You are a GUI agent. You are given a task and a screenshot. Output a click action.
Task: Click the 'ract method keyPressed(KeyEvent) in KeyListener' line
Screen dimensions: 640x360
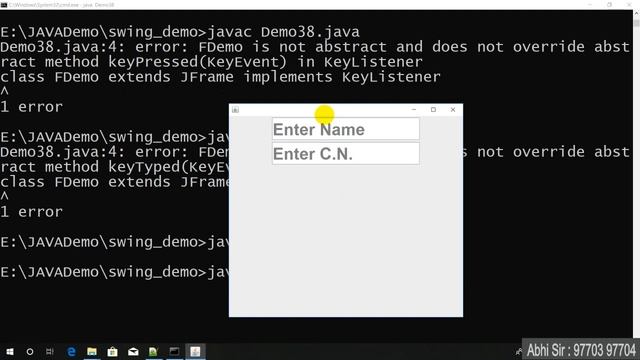pyautogui.click(x=211, y=62)
